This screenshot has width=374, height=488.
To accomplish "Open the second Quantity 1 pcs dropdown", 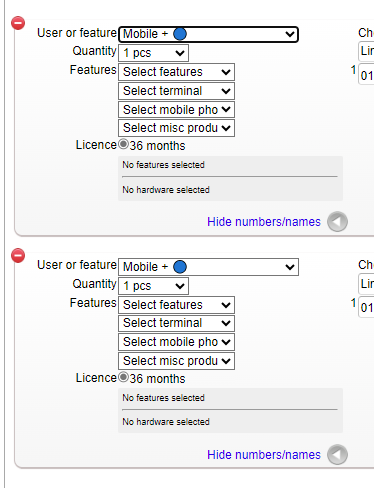I will point(153,286).
